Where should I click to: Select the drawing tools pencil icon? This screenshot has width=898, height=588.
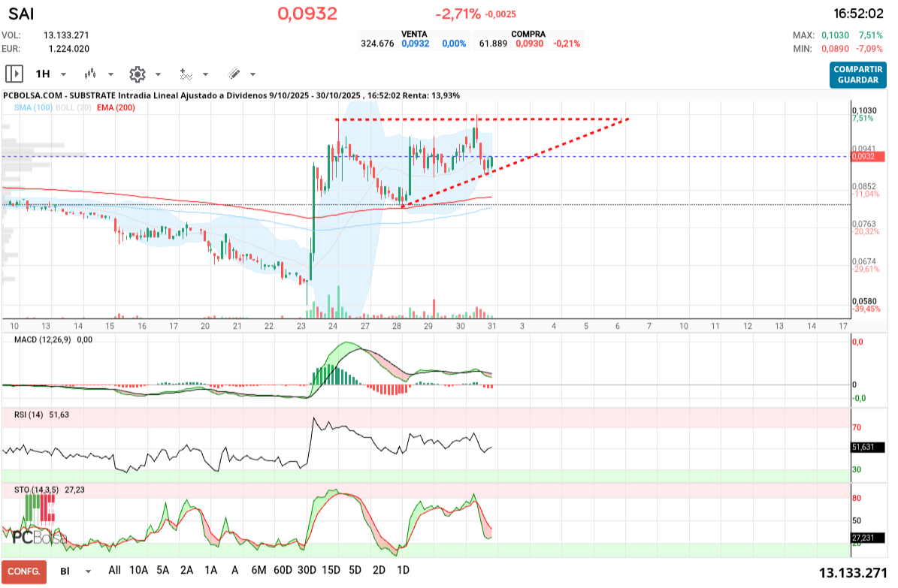(x=234, y=74)
